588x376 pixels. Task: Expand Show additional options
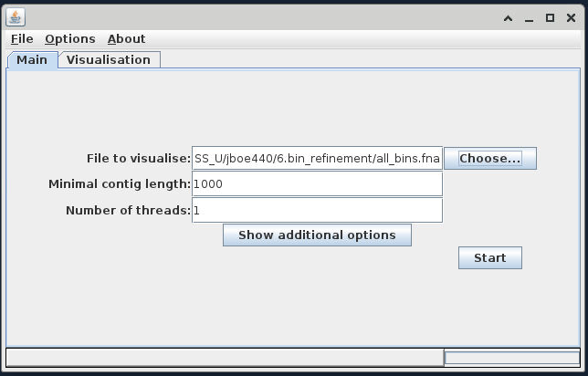[x=317, y=235]
